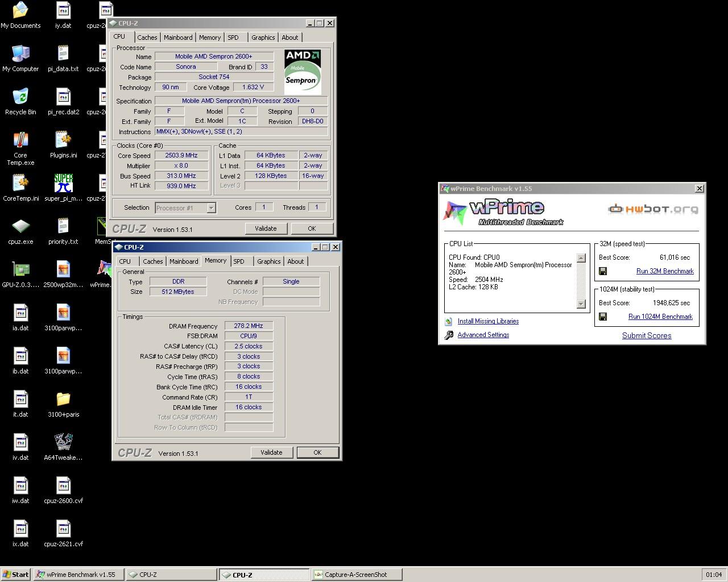728x582 pixels.
Task: Select it.dat file icon
Action: click(x=20, y=404)
